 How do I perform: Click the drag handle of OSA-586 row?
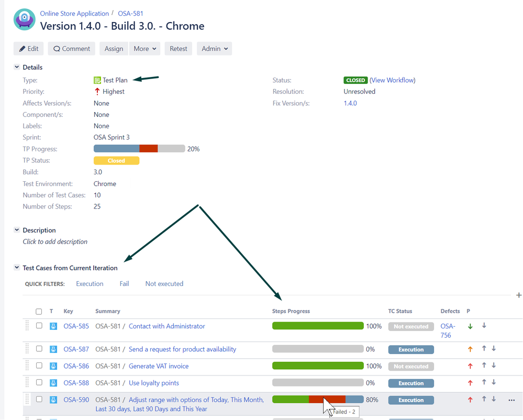pyautogui.click(x=27, y=366)
